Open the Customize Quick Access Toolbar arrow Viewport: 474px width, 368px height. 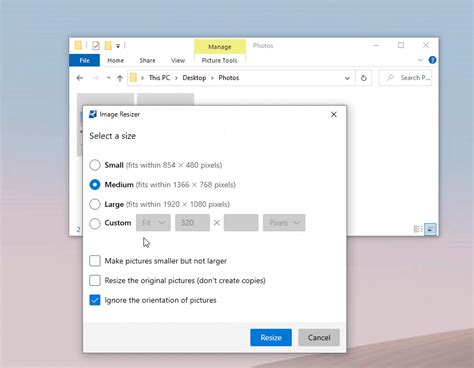coord(118,46)
